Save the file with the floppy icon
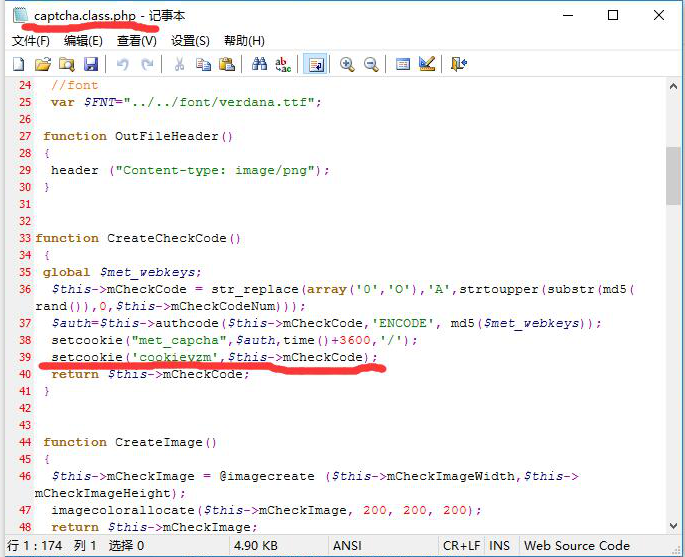685x557 pixels. pos(91,64)
